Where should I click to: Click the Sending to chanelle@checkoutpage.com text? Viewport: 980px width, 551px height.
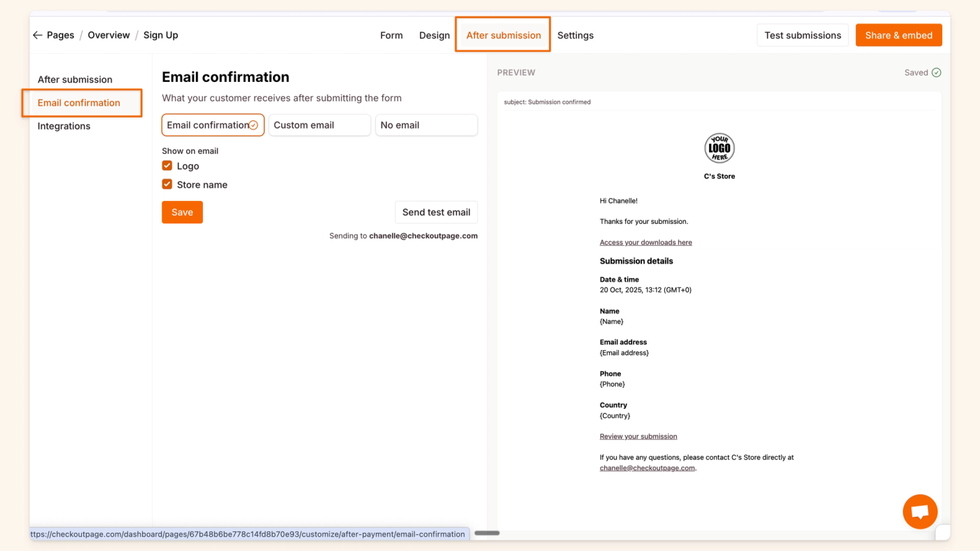[x=403, y=236]
